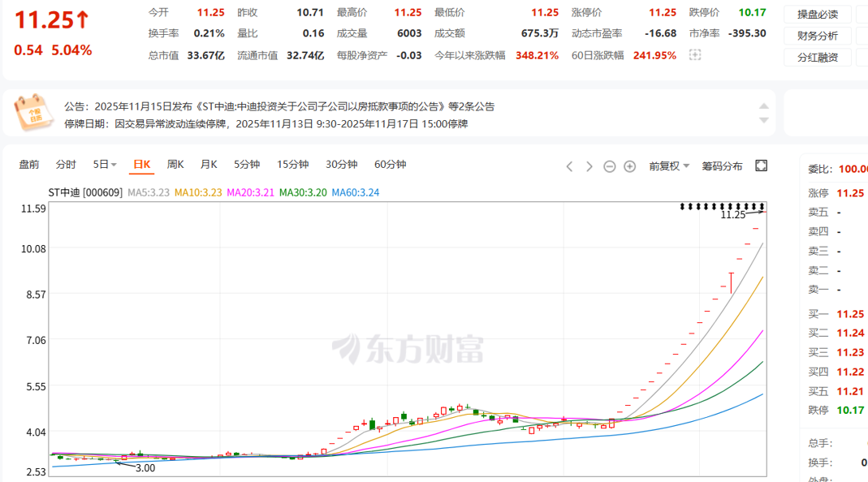Click the calendar announcement icon
Screen dimensions: 868x482
pos(32,112)
